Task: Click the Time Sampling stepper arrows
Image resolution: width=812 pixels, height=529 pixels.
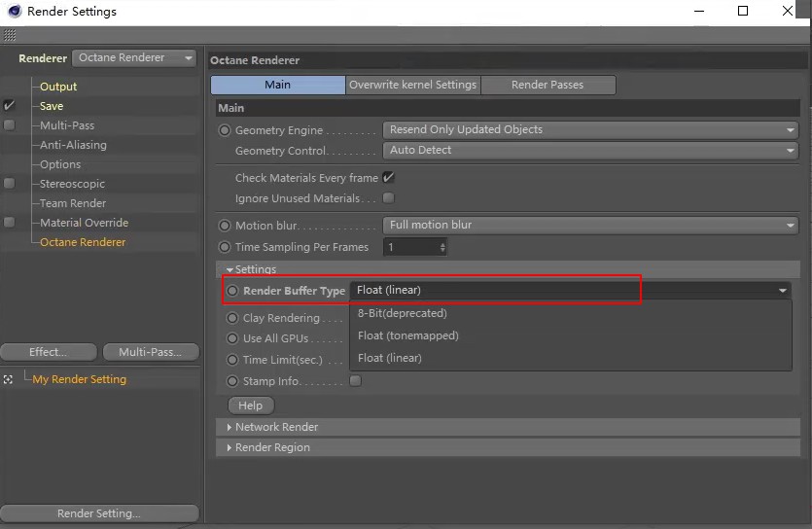Action: click(442, 247)
